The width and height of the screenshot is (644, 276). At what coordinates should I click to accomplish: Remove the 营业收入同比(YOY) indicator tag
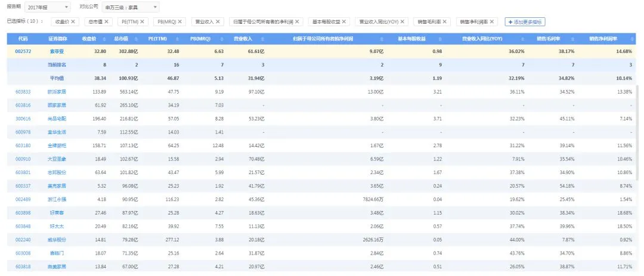point(402,22)
